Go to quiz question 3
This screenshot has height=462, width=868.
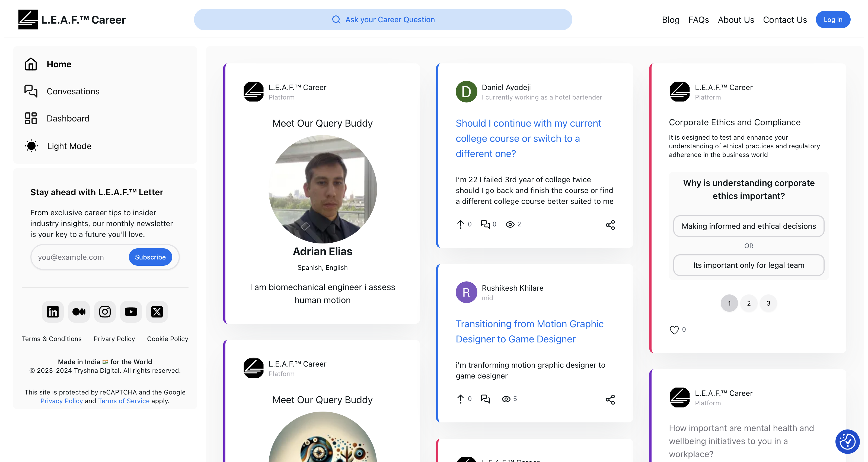768,303
